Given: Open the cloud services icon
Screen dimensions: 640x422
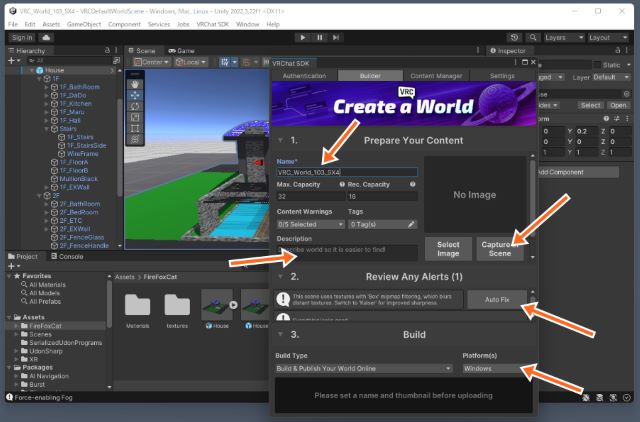Looking at the screenshot, I should 46,38.
